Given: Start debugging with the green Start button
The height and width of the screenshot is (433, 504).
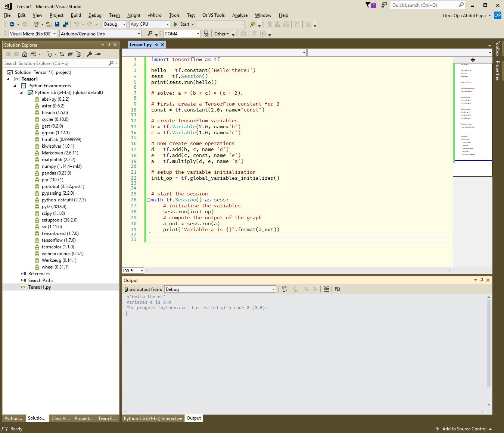Looking at the screenshot, I should coord(182,24).
